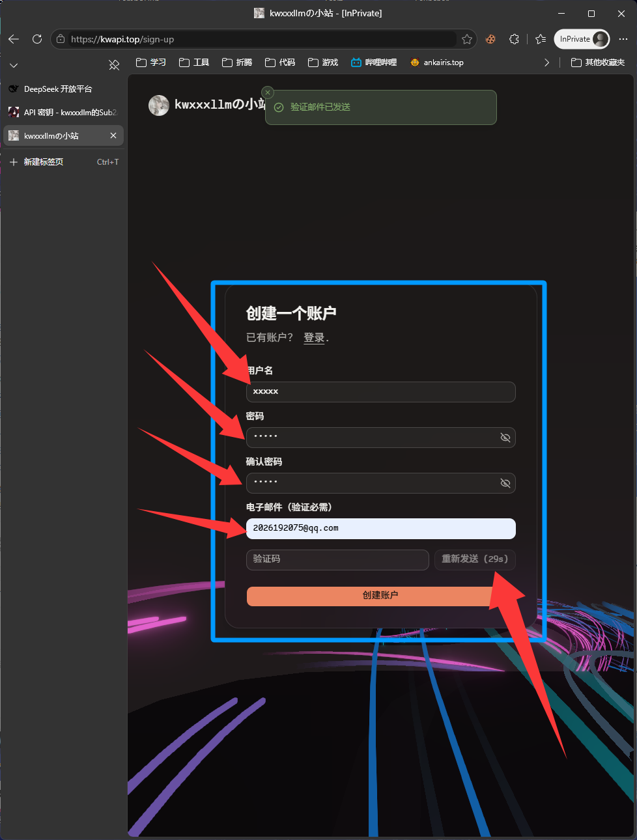Screen dimensions: 637x840
Task: Show more favorites with the overflow chevron
Action: (x=546, y=63)
